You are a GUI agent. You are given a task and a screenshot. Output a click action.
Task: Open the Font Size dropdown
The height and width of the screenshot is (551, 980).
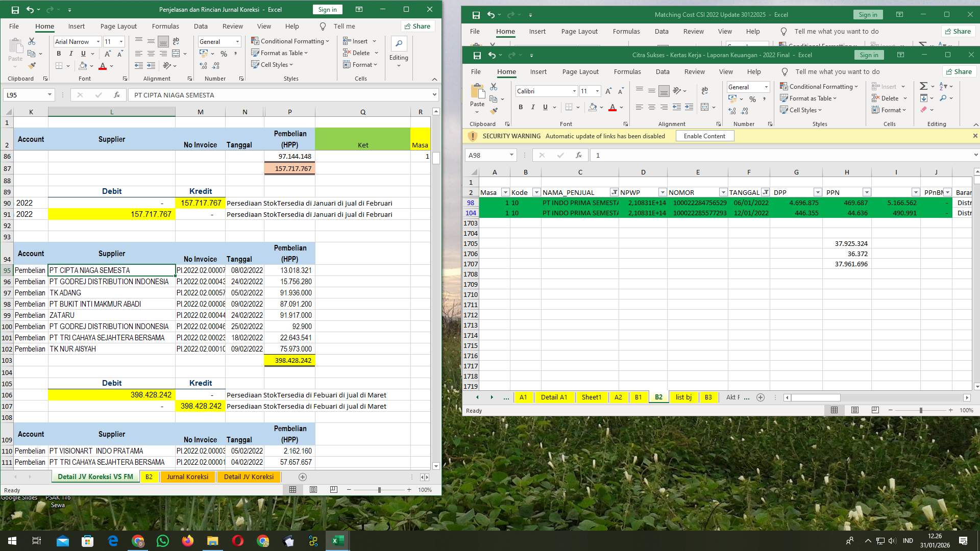(x=597, y=91)
